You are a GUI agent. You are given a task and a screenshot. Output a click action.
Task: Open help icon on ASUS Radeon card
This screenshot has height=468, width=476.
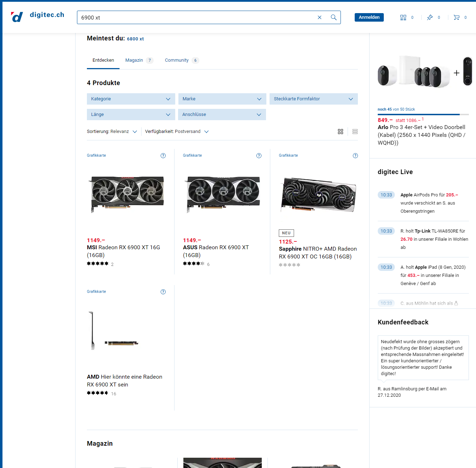coord(259,156)
